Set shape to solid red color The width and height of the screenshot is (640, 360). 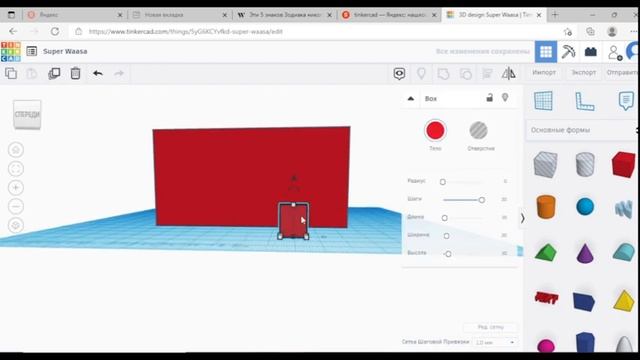coord(435,131)
